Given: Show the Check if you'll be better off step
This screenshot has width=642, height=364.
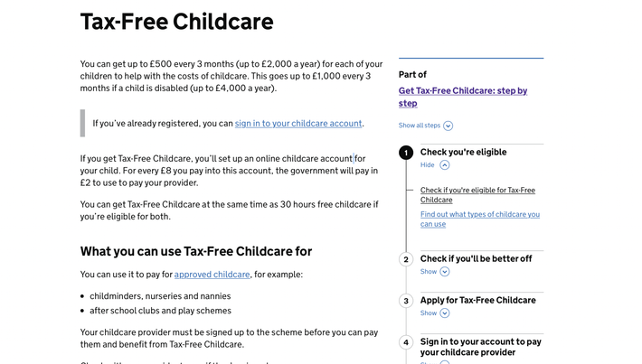Looking at the screenshot, I should click(x=429, y=272).
